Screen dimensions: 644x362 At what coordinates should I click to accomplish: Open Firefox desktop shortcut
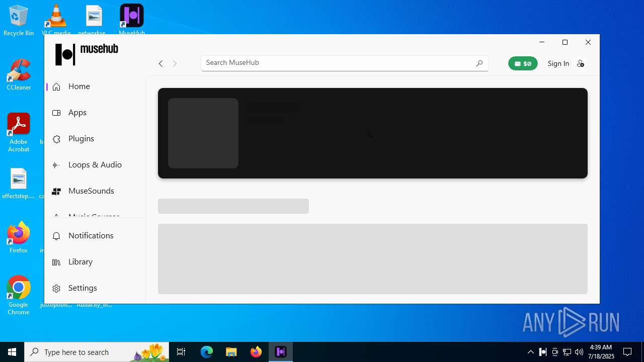pyautogui.click(x=19, y=237)
